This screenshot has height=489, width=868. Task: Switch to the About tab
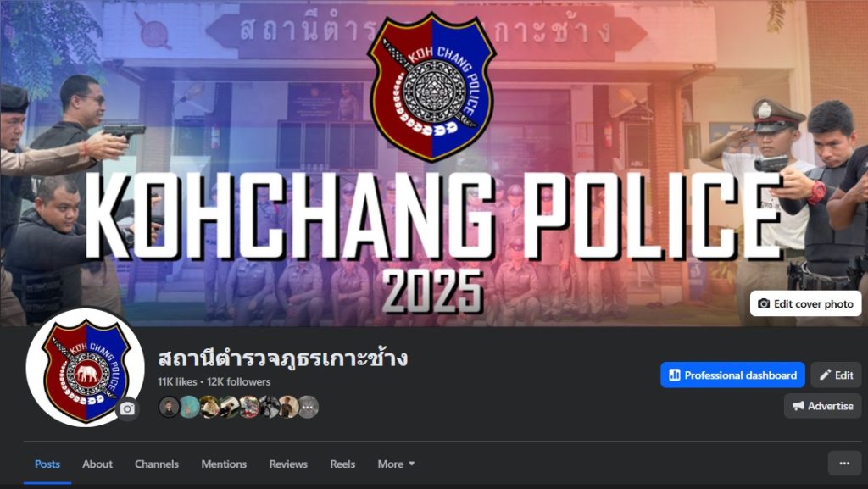coord(97,464)
